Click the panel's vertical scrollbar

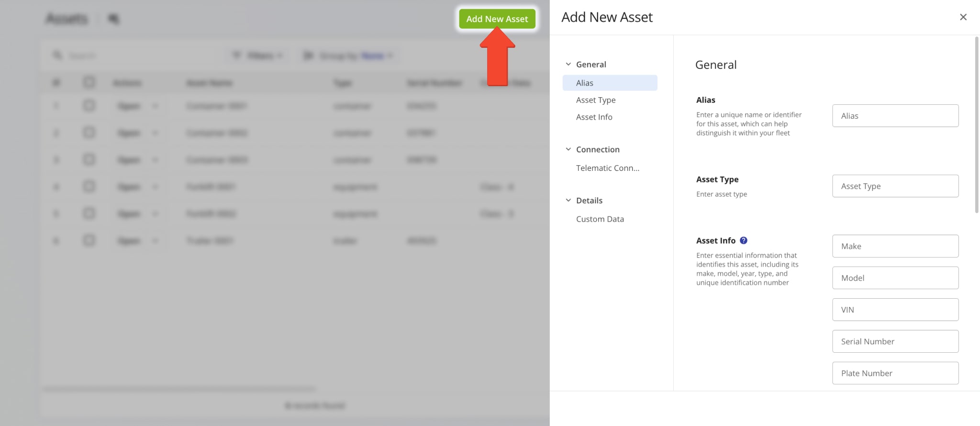[x=976, y=124]
